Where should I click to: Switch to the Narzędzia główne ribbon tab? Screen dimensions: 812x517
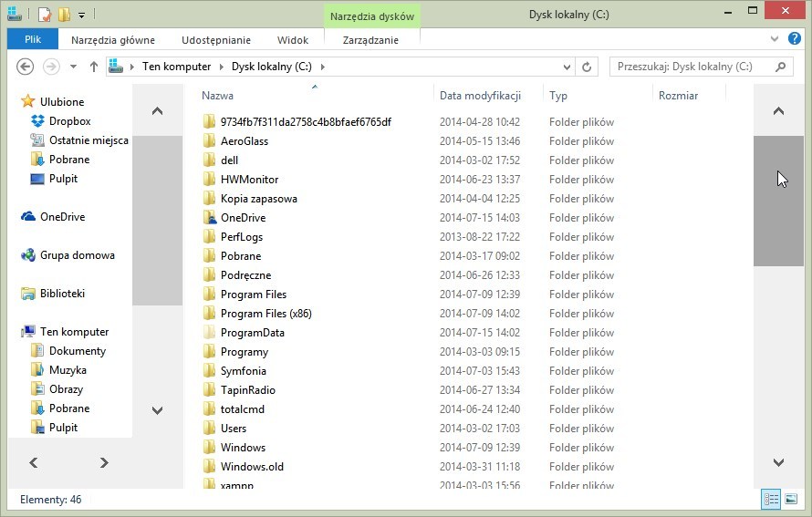pyautogui.click(x=113, y=40)
